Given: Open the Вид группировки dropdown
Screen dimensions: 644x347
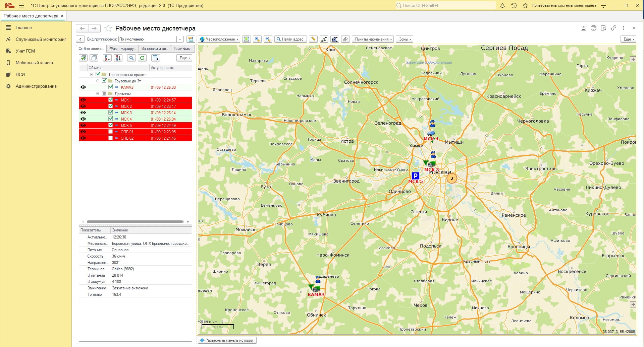Looking at the screenshot, I should (180, 39).
